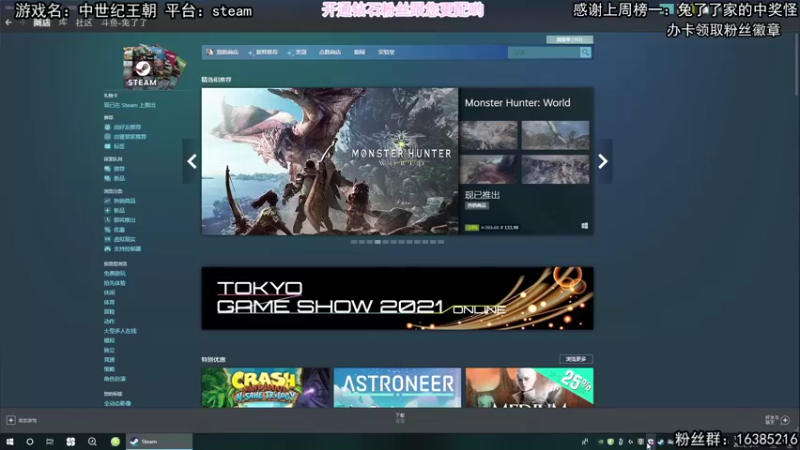
Task: Click the Steam taskbar button
Action: pos(159,442)
